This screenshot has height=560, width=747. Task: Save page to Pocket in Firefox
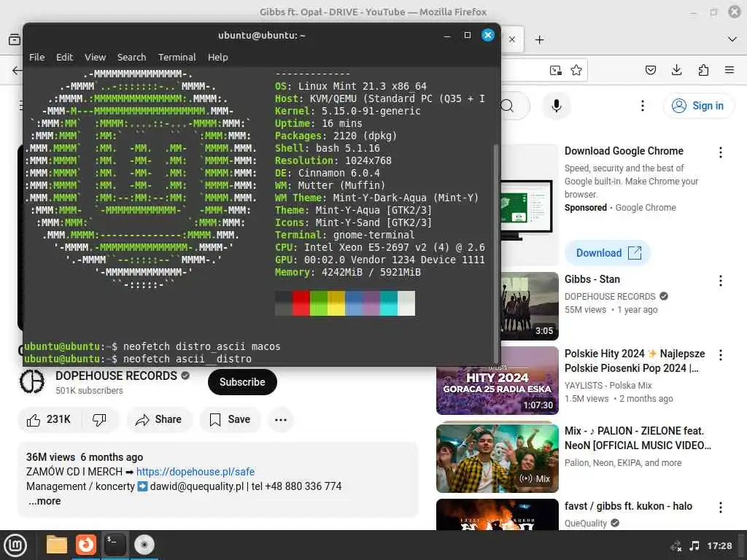(x=650, y=70)
